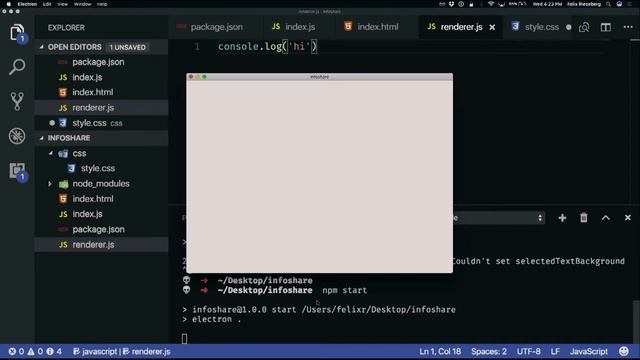
Task: Open the Explorer view in activity bar
Action: pos(17,32)
